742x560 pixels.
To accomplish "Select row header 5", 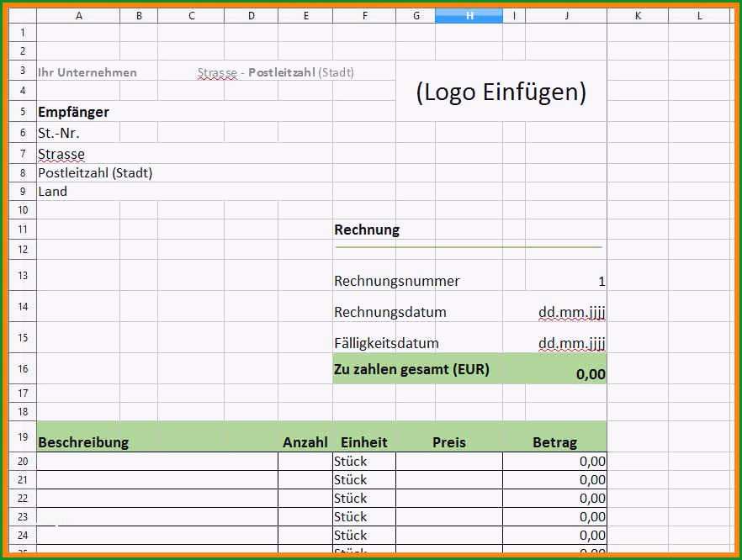I will (23, 112).
